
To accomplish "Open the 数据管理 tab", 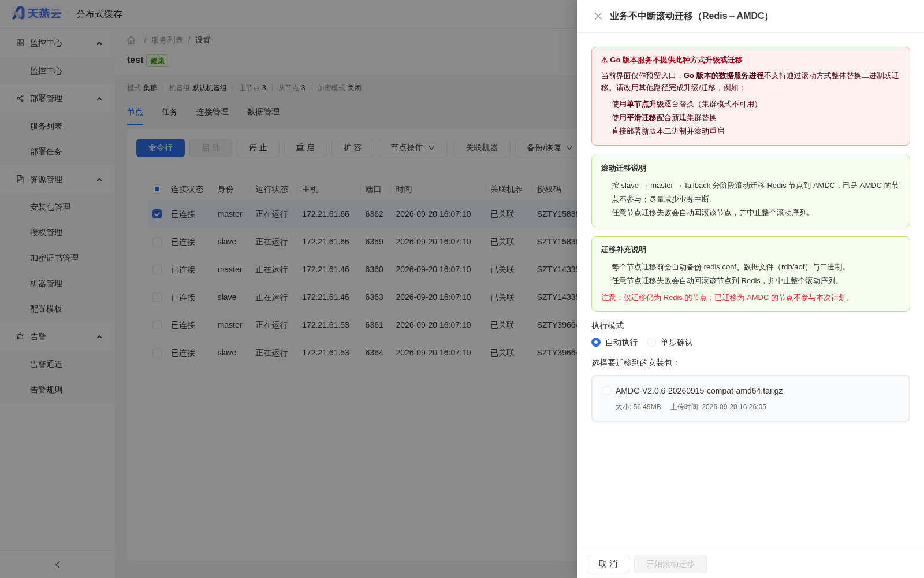I will (263, 112).
